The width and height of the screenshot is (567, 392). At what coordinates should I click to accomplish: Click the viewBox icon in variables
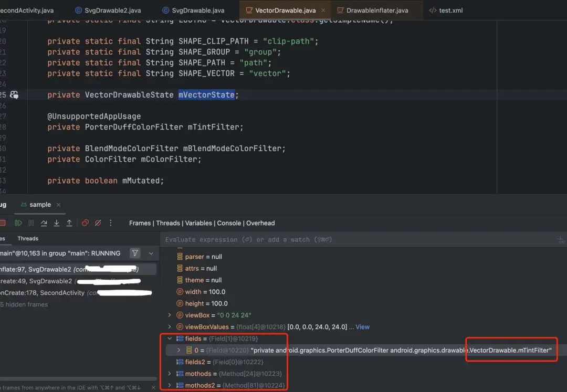tap(180, 315)
